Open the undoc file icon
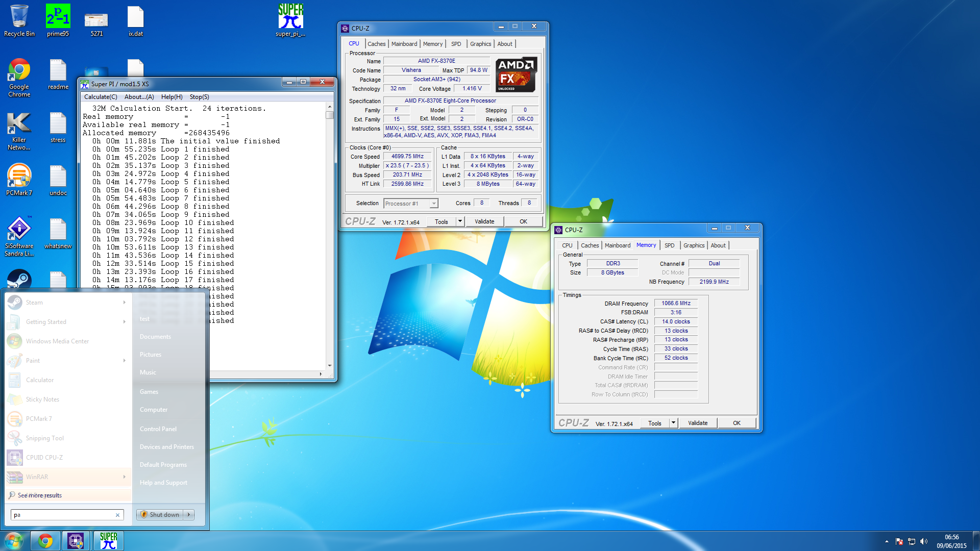Viewport: 980px width, 551px height. click(58, 181)
